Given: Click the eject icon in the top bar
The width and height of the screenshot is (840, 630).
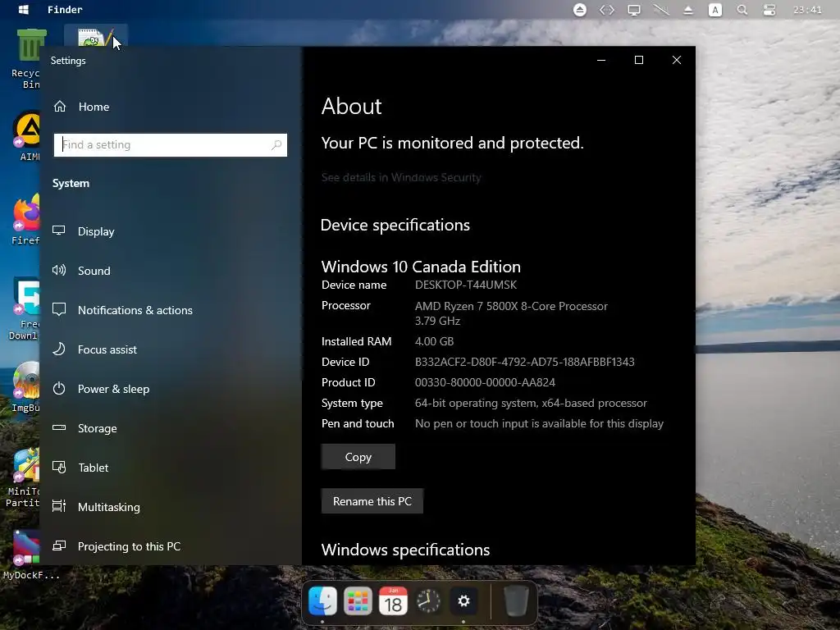Looking at the screenshot, I should pyautogui.click(x=688, y=10).
